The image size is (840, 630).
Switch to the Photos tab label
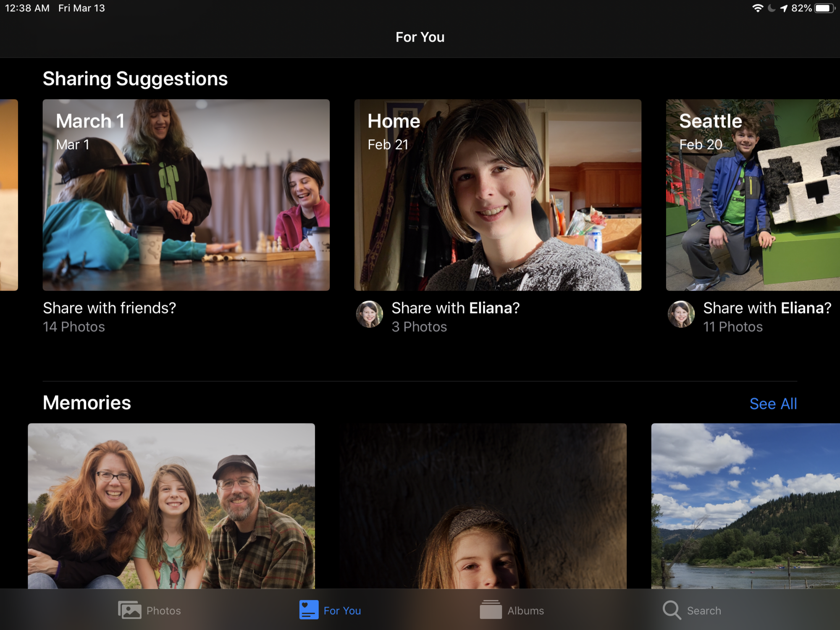point(163,611)
